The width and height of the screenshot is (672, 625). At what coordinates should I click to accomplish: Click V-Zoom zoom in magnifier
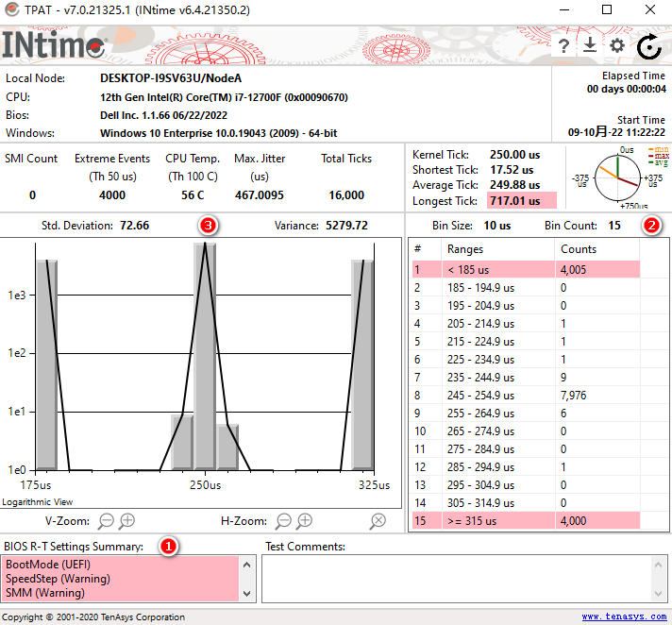(127, 521)
